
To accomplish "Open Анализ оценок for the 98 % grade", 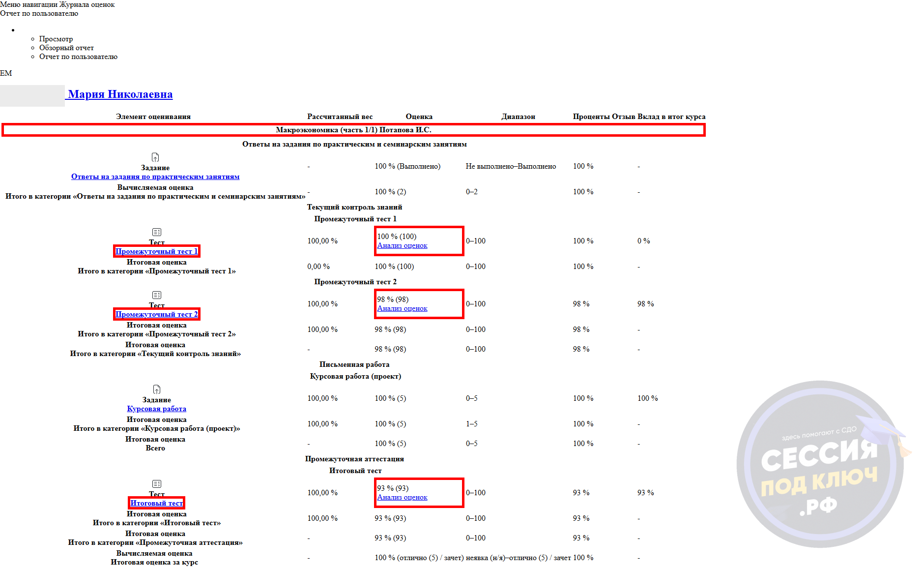I will coord(402,308).
